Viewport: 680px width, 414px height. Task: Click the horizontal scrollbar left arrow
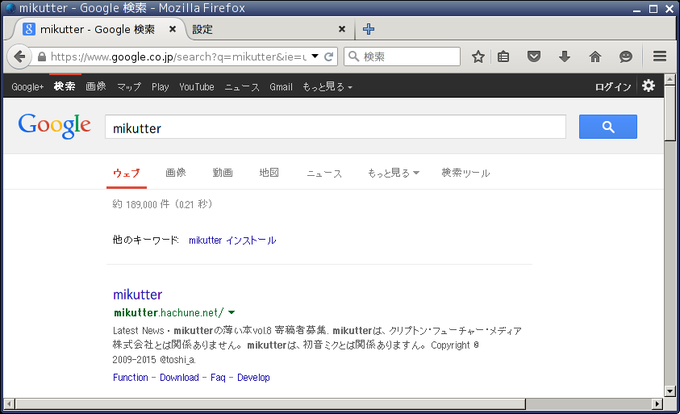coord(9,404)
